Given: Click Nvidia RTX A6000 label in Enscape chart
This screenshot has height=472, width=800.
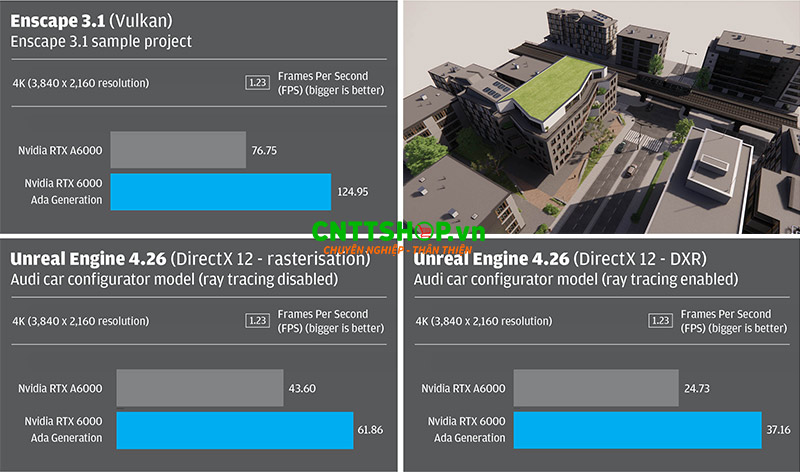Looking at the screenshot, I should (60, 151).
